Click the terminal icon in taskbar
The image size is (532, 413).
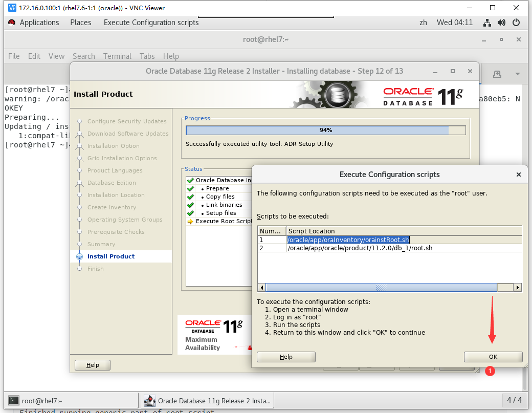pyautogui.click(x=14, y=400)
